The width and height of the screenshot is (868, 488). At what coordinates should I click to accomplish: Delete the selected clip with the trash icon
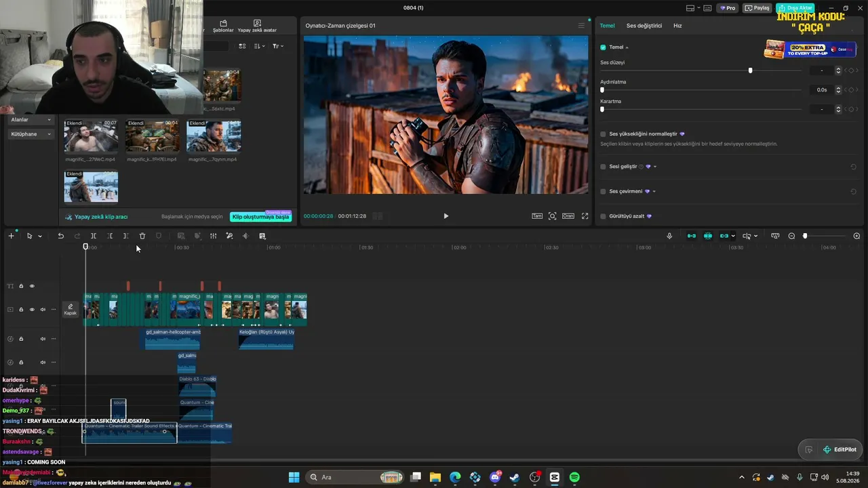pos(142,236)
